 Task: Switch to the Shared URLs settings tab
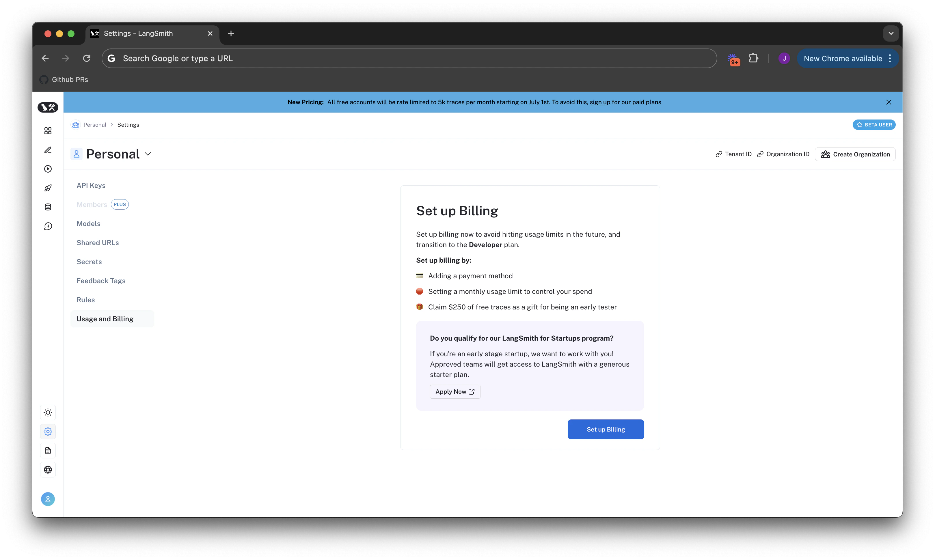(x=97, y=243)
